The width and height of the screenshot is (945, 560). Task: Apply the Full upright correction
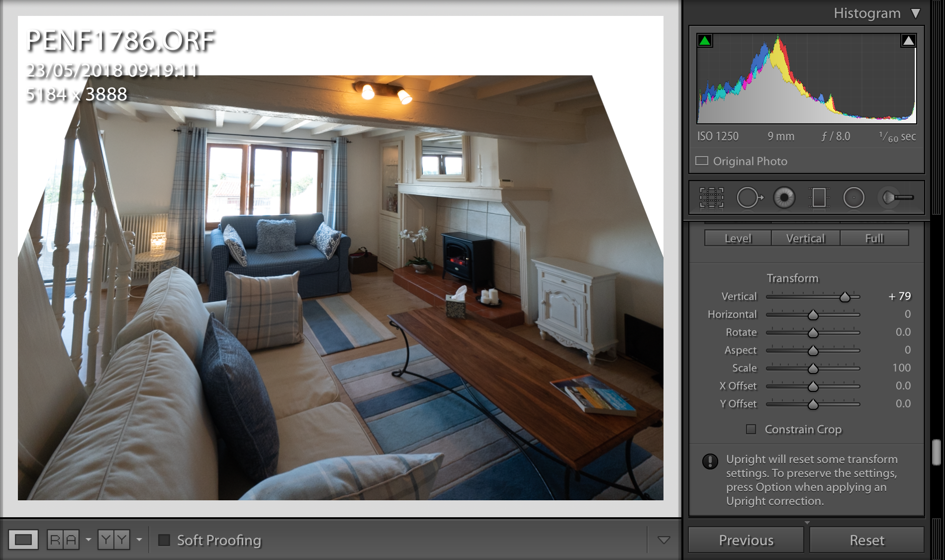click(x=874, y=238)
